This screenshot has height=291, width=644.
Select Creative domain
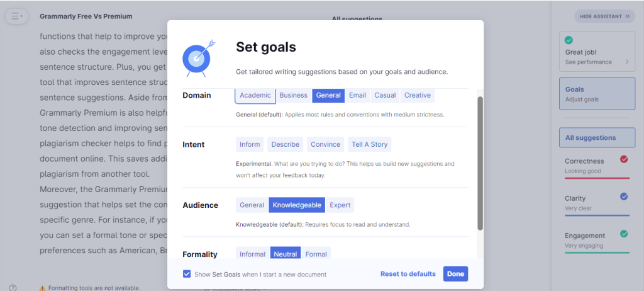[418, 95]
